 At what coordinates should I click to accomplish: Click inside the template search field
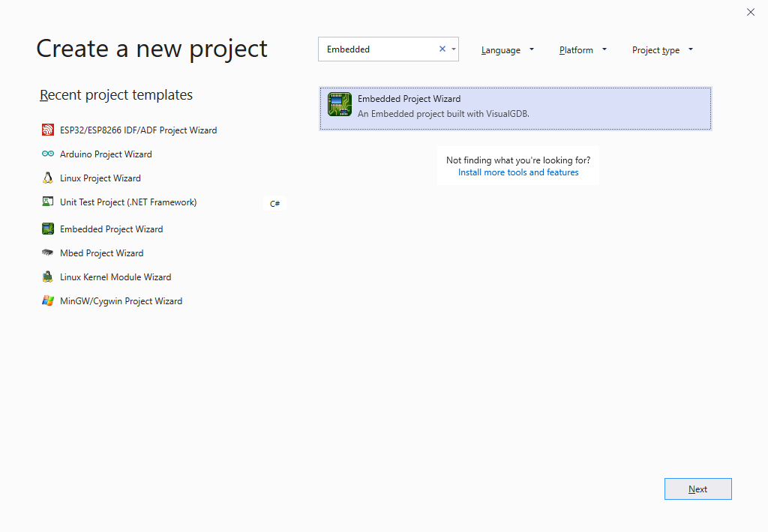[x=379, y=49]
